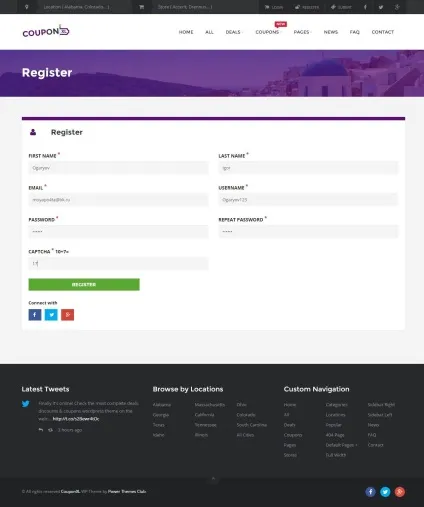
Task: Focus the First Name field
Action: click(x=118, y=168)
